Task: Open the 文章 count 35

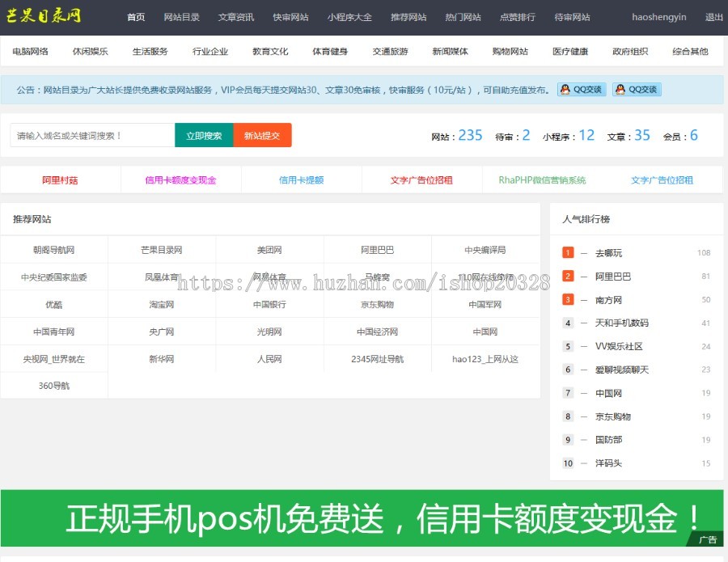Action: (642, 135)
